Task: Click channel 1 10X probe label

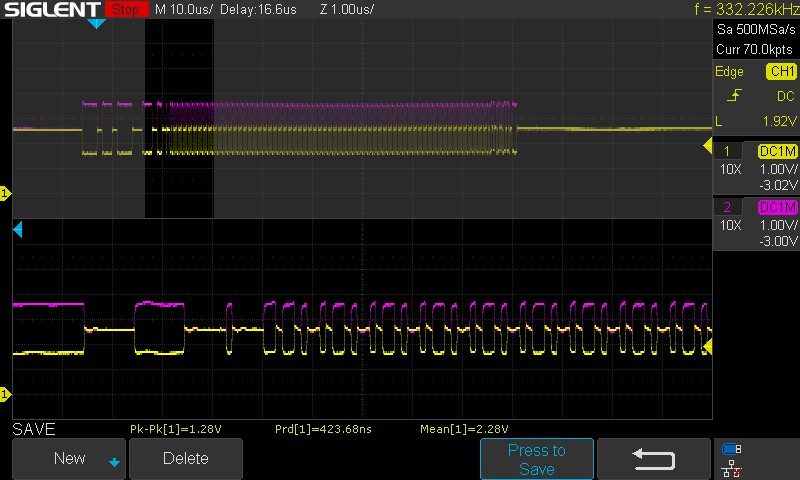Action: pos(731,169)
